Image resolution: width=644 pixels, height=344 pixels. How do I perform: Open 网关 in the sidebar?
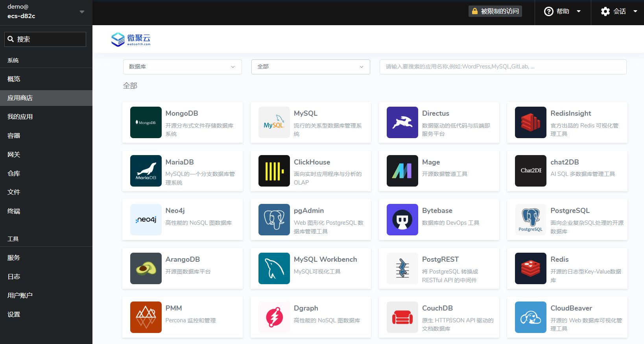pos(46,155)
